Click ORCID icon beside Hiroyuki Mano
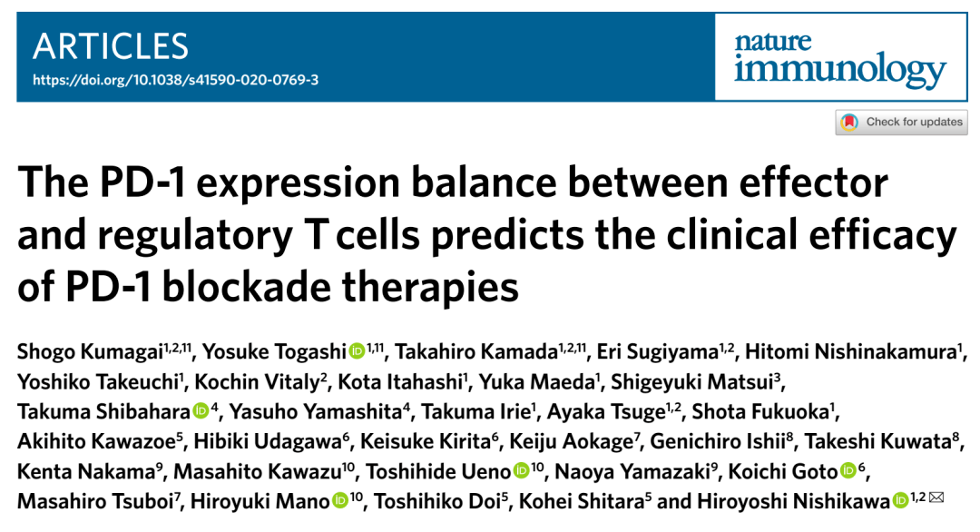This screenshot has height=532, width=980. click(x=340, y=500)
